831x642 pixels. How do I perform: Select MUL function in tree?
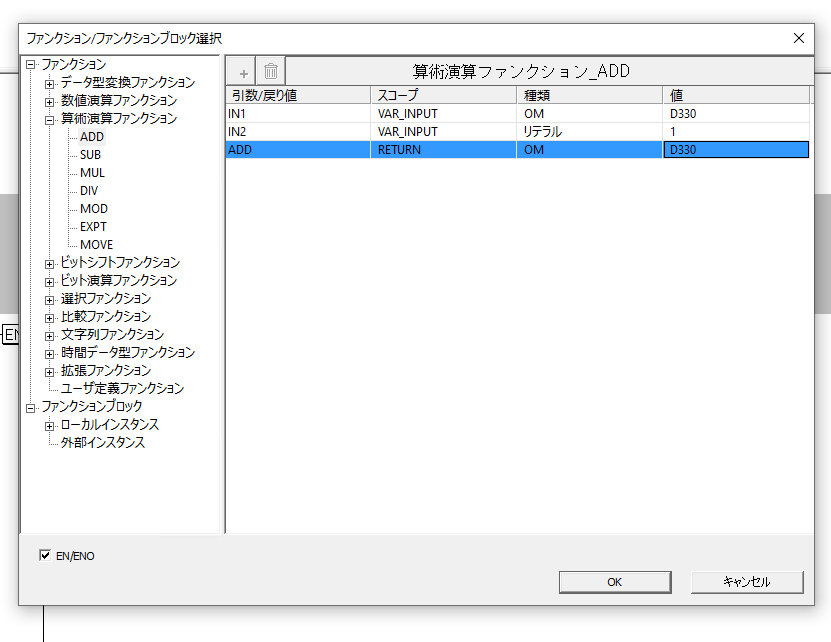[92, 173]
